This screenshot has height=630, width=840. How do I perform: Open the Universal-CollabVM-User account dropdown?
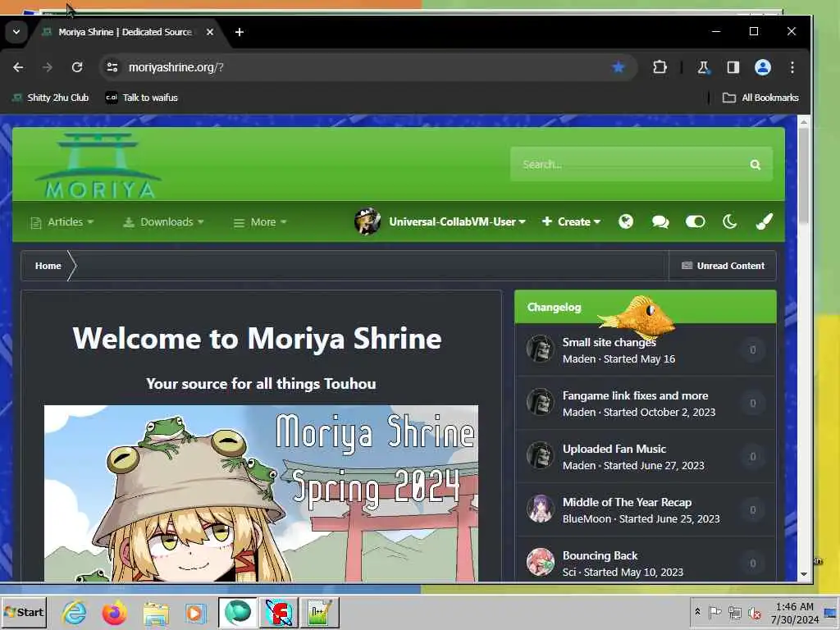click(x=457, y=221)
